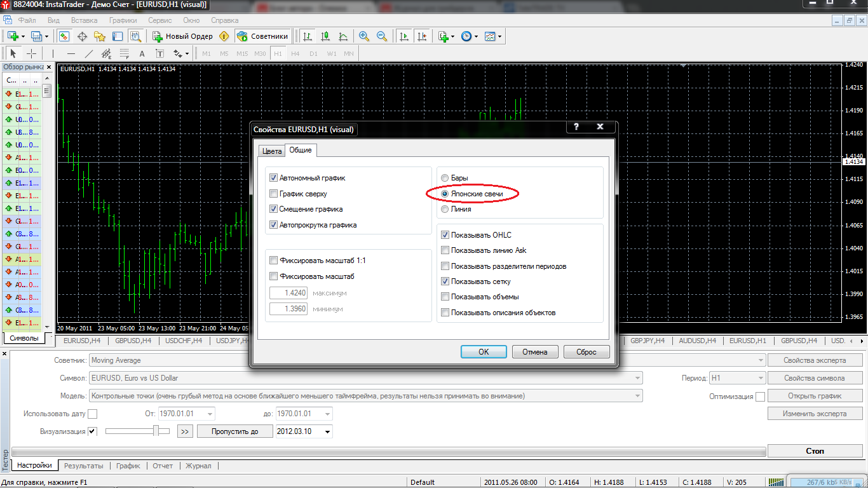The image size is (868, 488).
Task: Toggle the Market Watch window icon
Action: [64, 36]
